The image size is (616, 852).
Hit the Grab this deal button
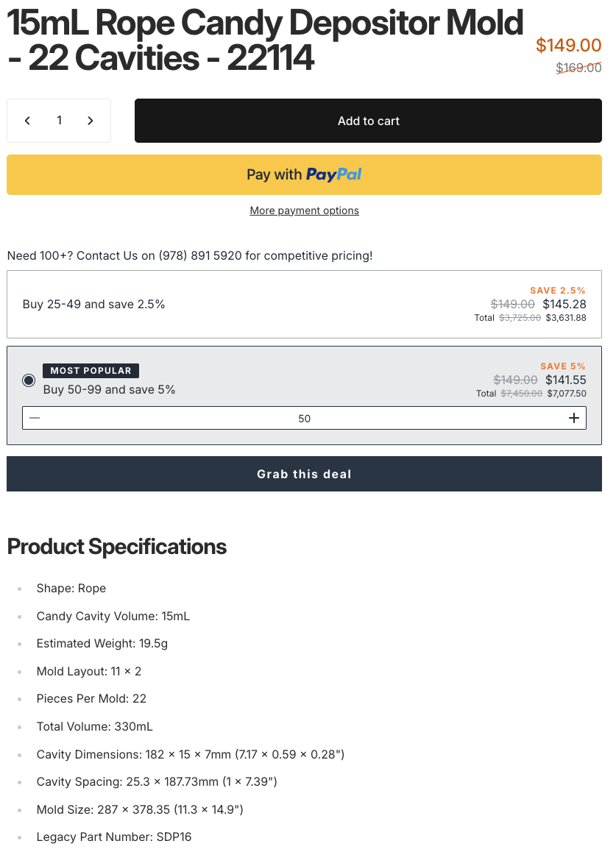(x=304, y=474)
